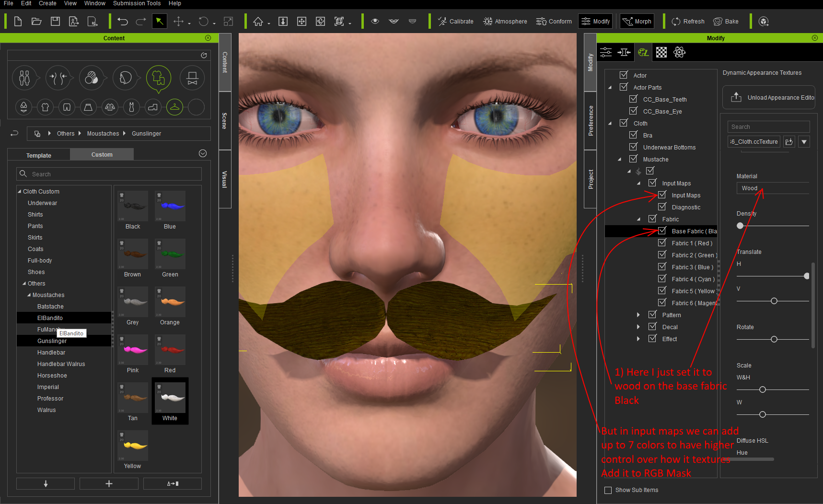Click the Calibrate button
Image resolution: width=823 pixels, height=504 pixels.
pyautogui.click(x=455, y=22)
